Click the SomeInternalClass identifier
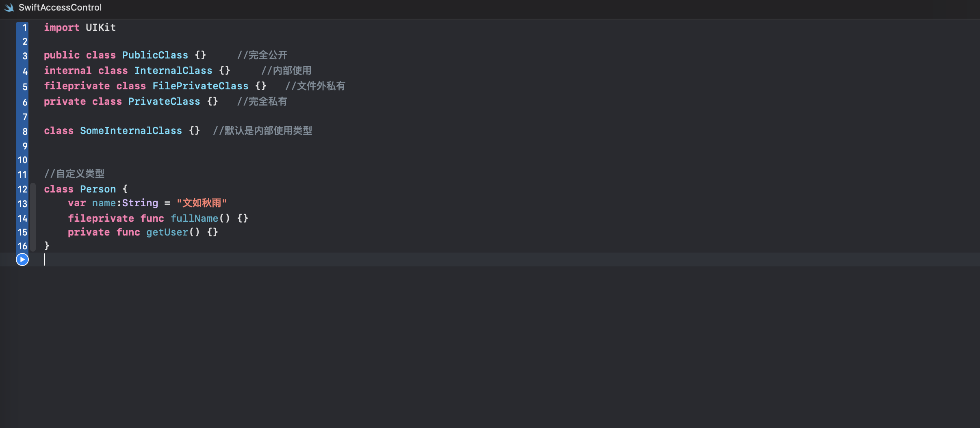 tap(131, 131)
